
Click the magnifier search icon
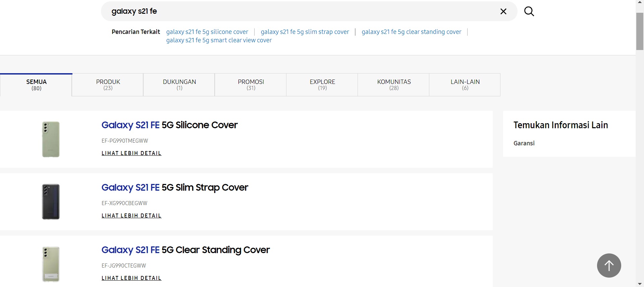click(529, 11)
